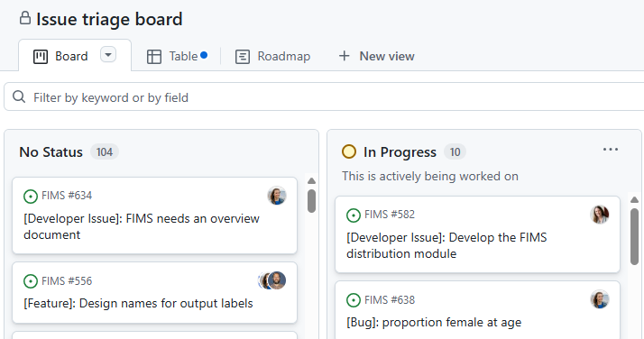Viewport: 644px width, 339px height.
Task: Open Design names for output labels card title
Action: coord(138,303)
